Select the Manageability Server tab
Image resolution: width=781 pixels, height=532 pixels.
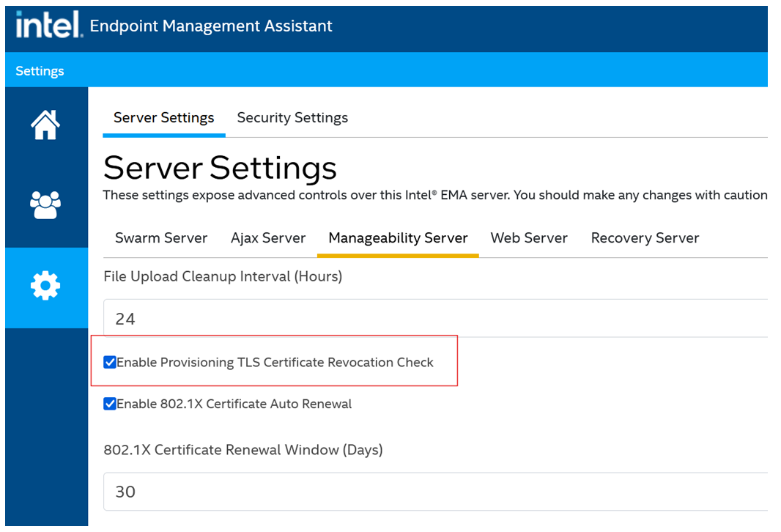tap(398, 238)
